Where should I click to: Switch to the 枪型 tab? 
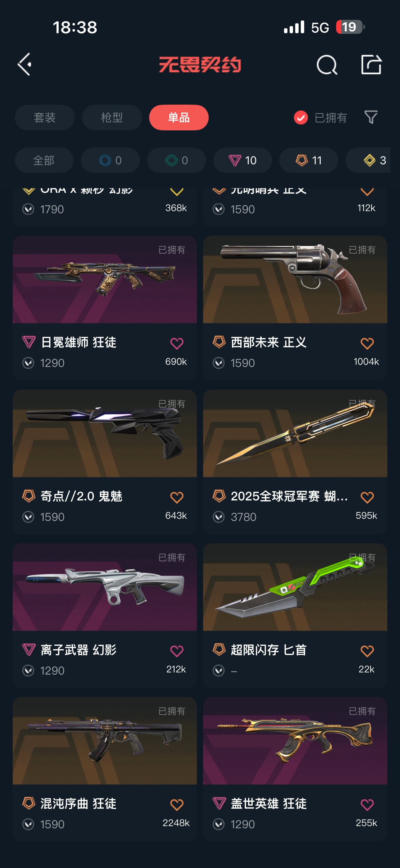[x=112, y=117]
